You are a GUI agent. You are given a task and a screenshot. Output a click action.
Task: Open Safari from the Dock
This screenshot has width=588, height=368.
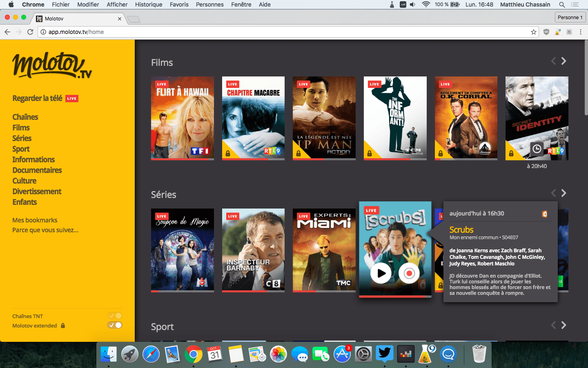151,354
